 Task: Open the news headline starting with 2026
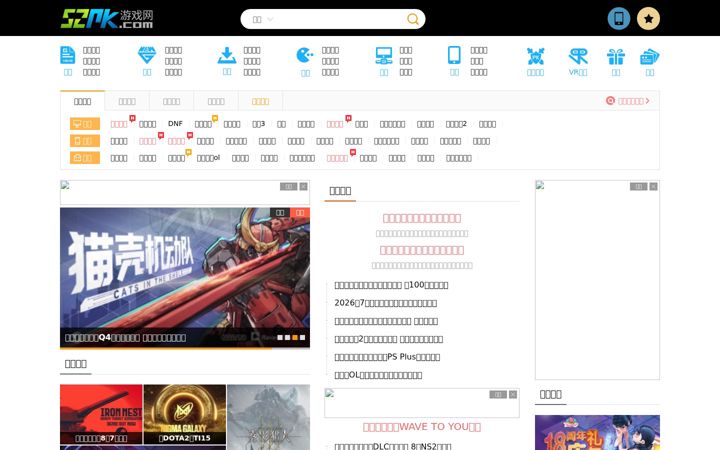[x=386, y=303]
